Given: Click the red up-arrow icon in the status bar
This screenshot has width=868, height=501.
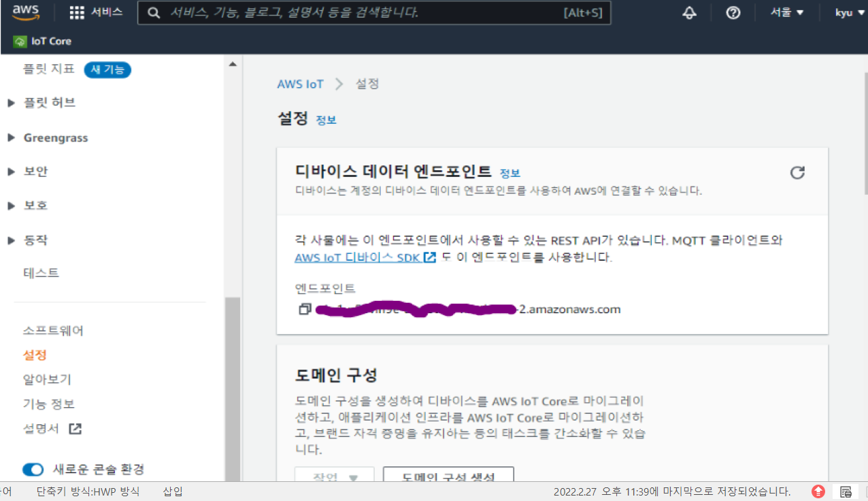Looking at the screenshot, I should point(818,491).
